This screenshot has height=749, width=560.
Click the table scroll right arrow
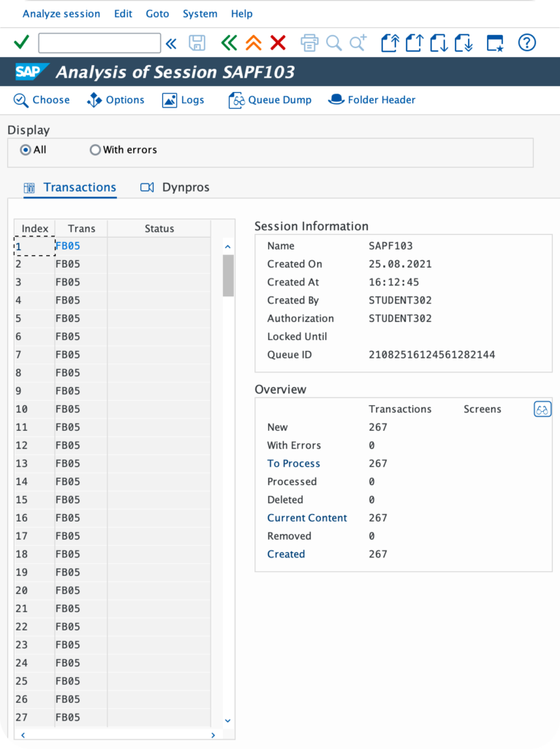click(213, 735)
